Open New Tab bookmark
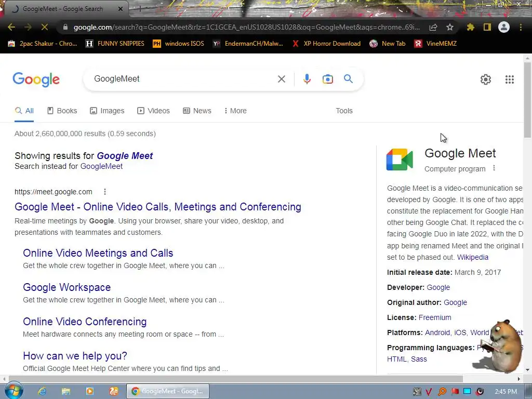532x399 pixels. [388, 44]
